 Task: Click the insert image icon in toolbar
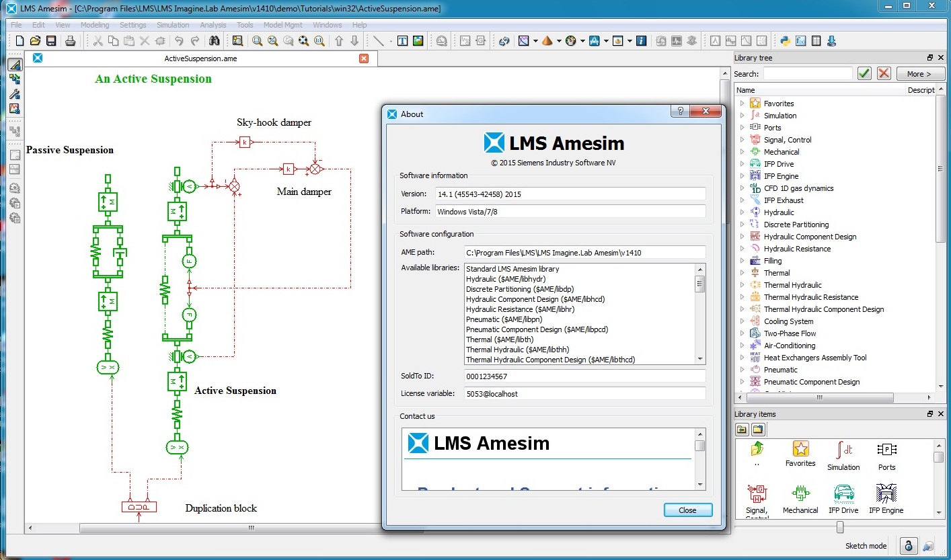point(418,41)
